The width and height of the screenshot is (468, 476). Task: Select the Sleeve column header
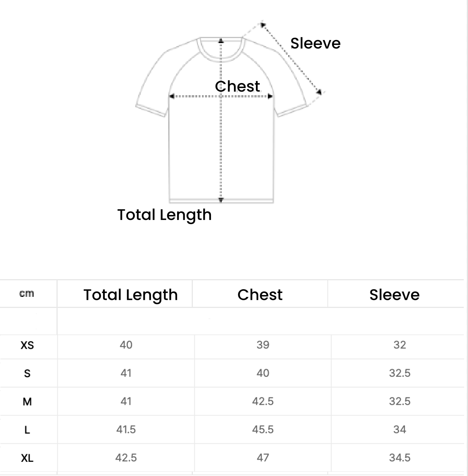coord(395,295)
